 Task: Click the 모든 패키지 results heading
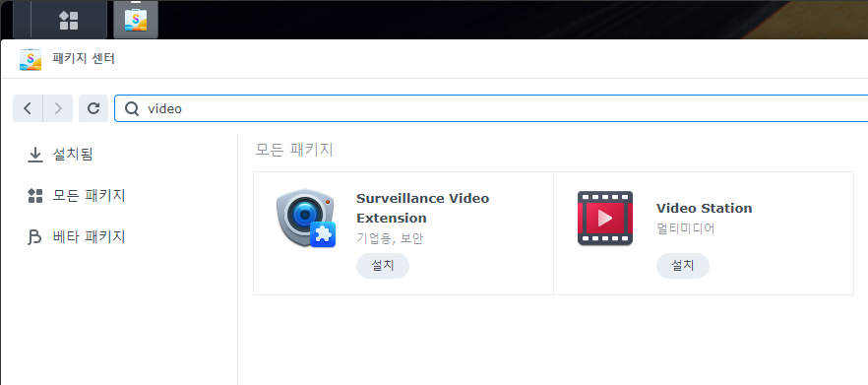click(294, 150)
